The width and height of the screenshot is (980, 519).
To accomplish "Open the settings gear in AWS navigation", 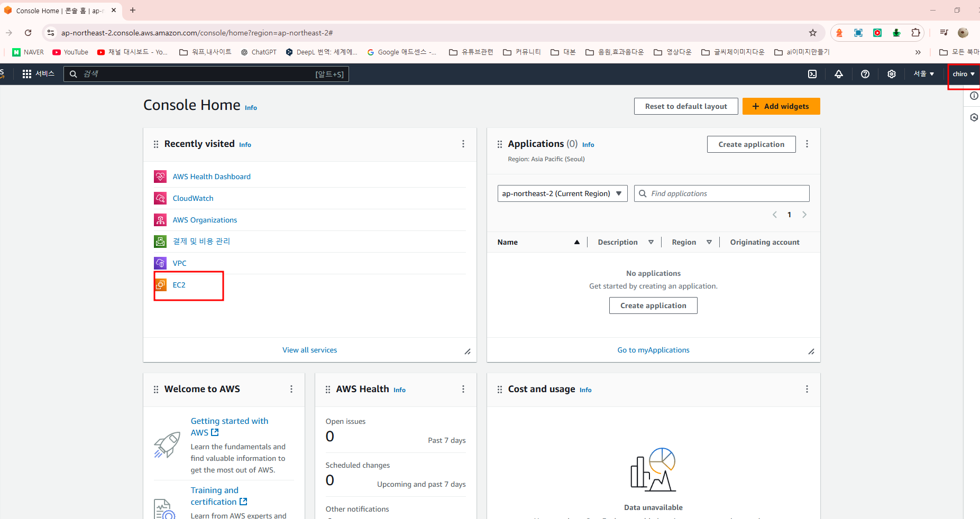I will 892,74.
